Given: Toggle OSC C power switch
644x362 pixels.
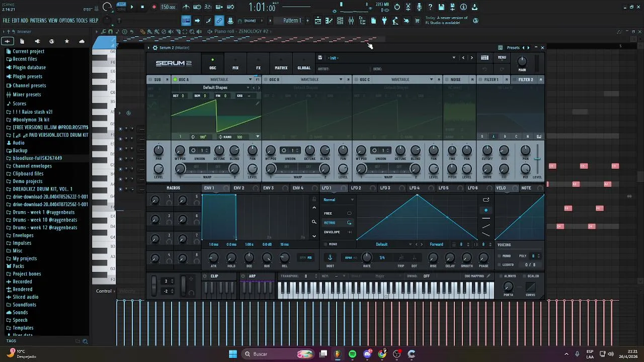Looking at the screenshot, I should tap(356, 79).
